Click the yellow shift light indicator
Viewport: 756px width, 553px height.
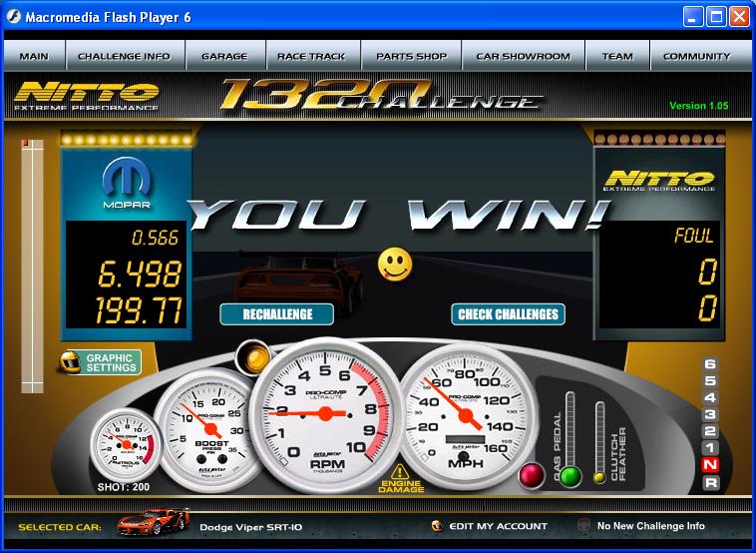click(x=254, y=358)
